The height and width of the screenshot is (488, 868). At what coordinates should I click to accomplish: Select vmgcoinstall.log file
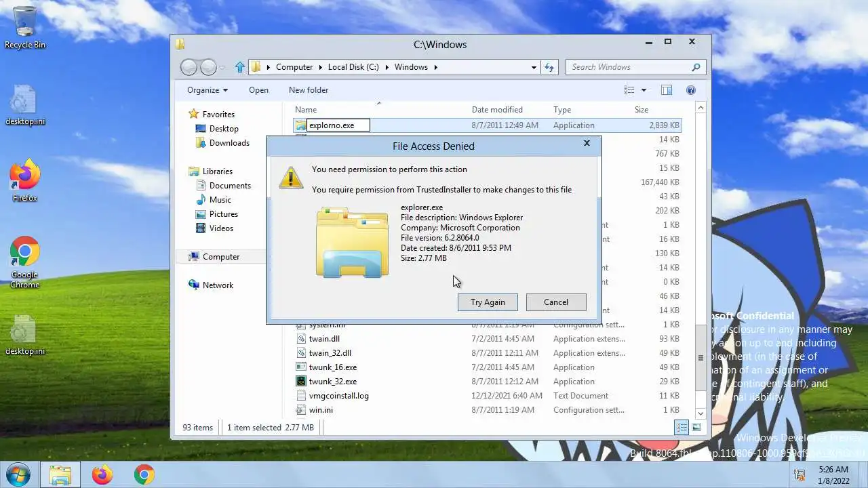338,396
